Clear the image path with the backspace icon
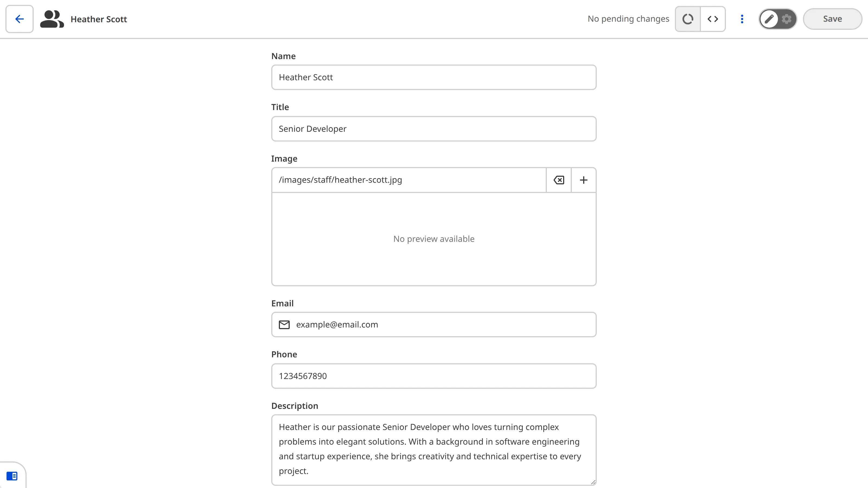This screenshot has height=488, width=868. (559, 180)
